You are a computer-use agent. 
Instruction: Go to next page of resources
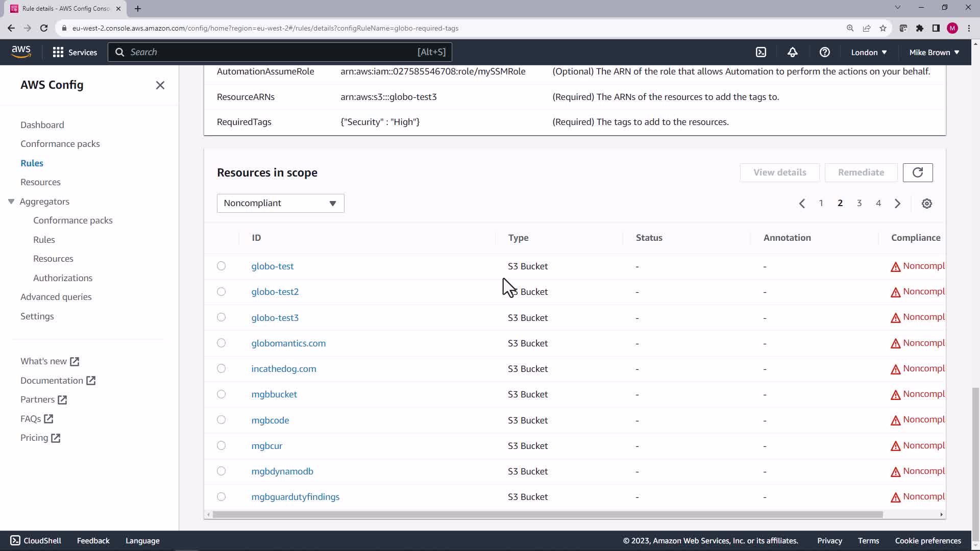(x=897, y=204)
